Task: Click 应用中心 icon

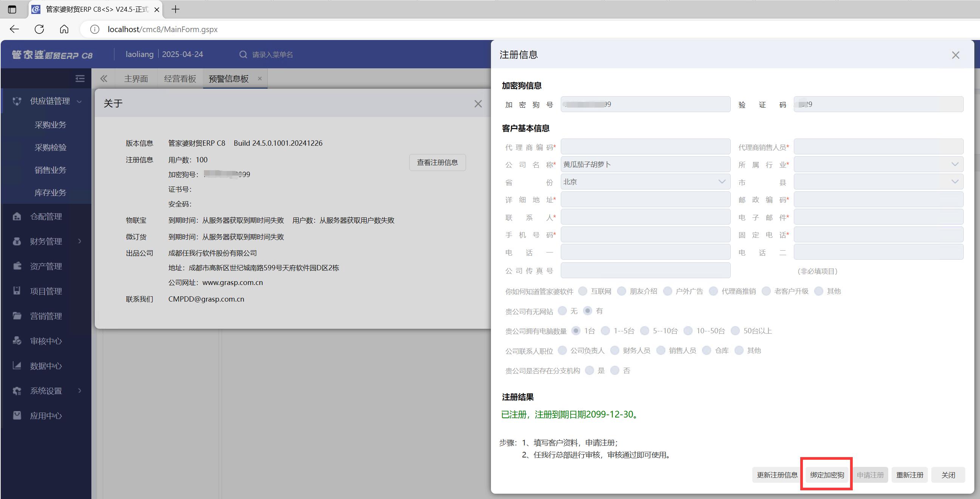Action: coord(17,415)
